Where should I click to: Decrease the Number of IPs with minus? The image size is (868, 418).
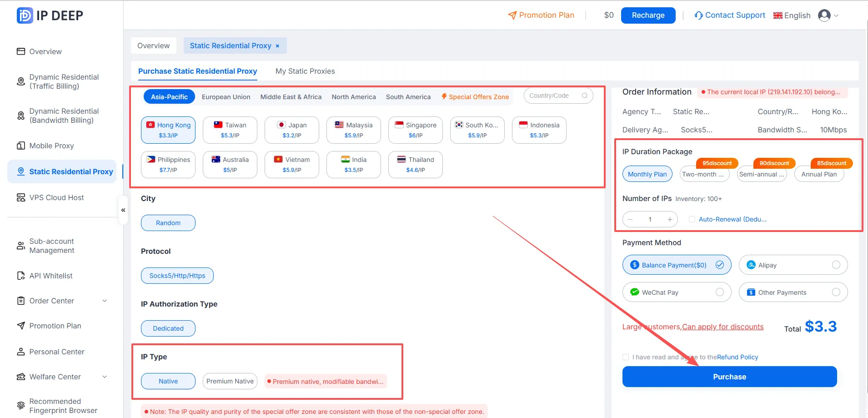pyautogui.click(x=630, y=219)
